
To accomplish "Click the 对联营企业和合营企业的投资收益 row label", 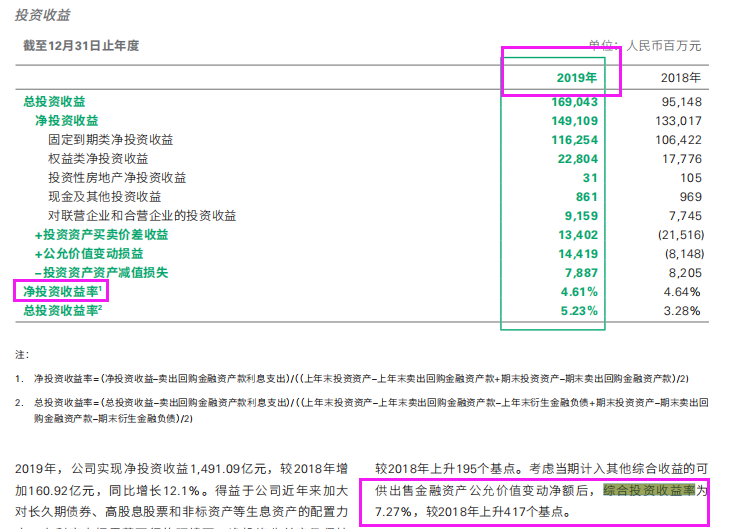I will click(141, 215).
